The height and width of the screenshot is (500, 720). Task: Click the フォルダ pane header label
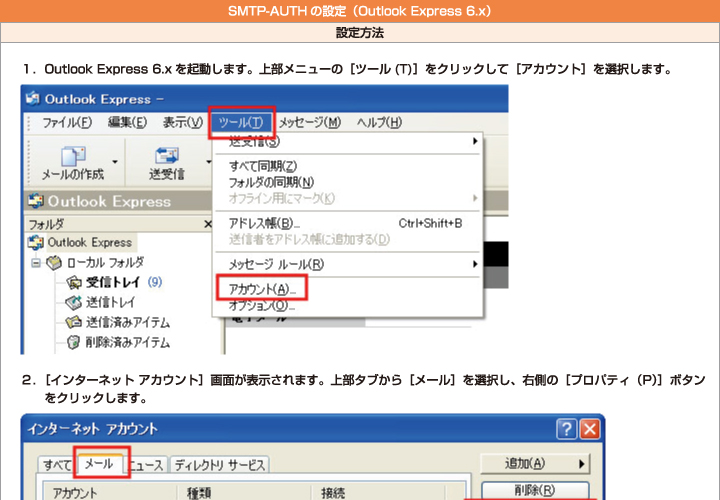point(46,224)
